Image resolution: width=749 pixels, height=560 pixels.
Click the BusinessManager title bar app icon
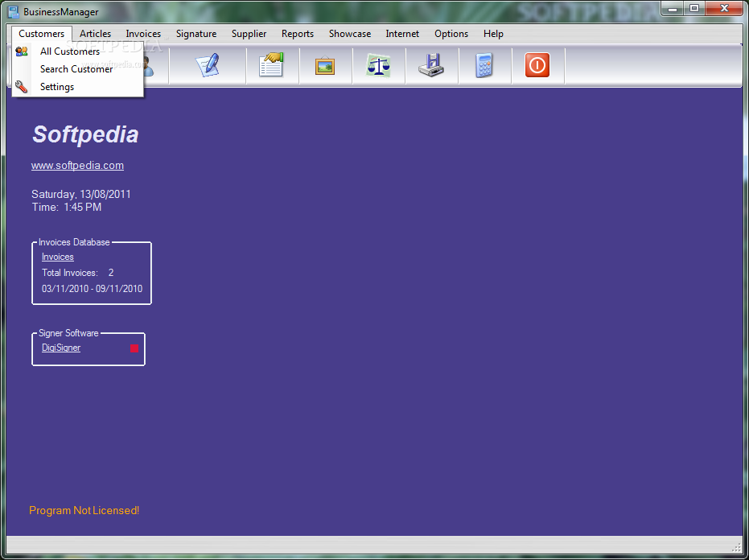[x=14, y=11]
